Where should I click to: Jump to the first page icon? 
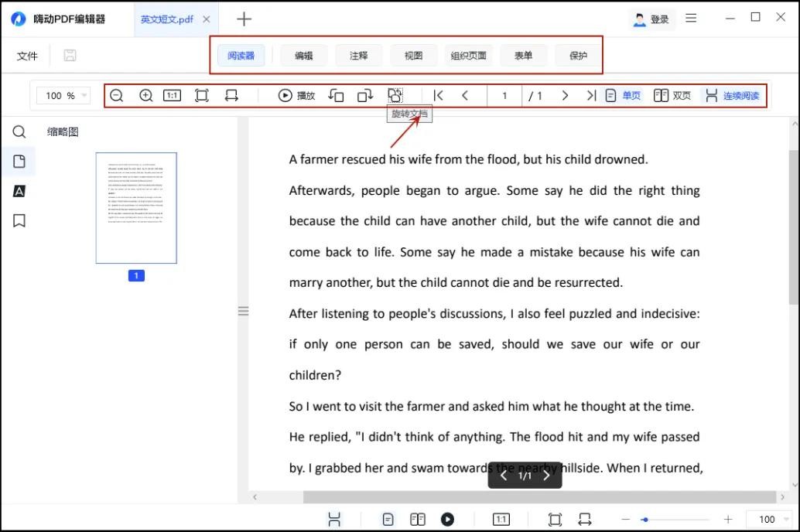click(x=438, y=95)
